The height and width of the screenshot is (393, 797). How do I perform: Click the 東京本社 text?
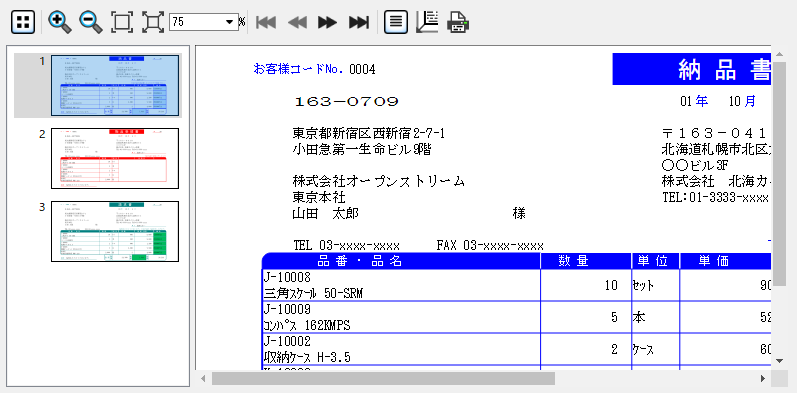point(319,197)
